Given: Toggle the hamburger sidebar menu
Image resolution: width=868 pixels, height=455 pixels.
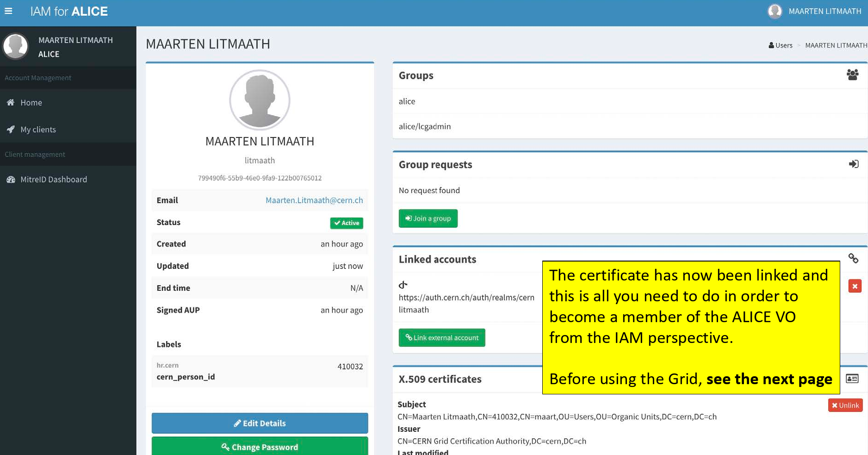Looking at the screenshot, I should (x=8, y=11).
